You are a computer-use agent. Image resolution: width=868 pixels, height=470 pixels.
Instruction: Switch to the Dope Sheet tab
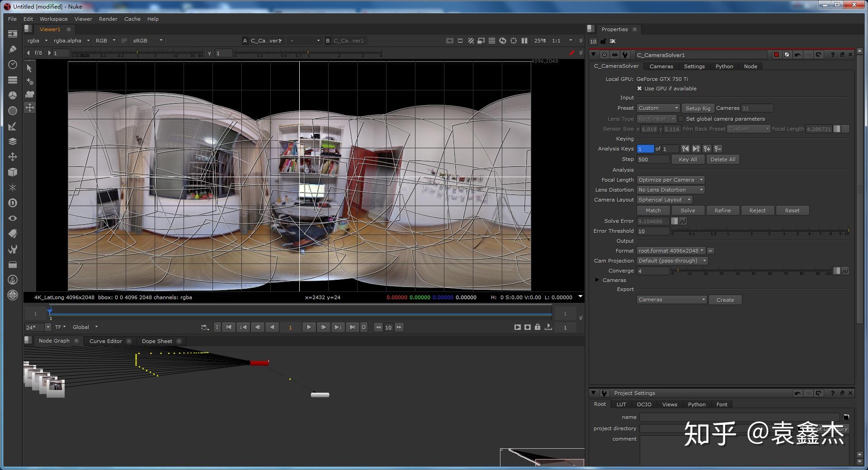[x=157, y=341]
